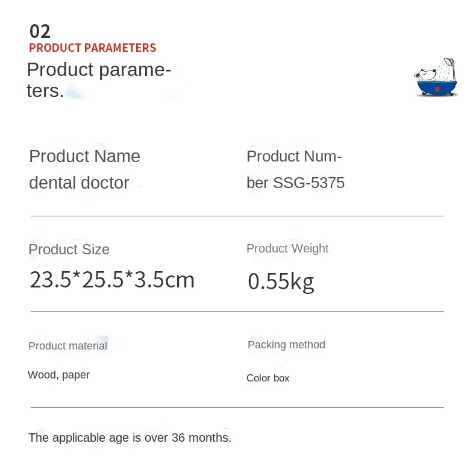
Task: Select the 0.55kg weight value
Action: point(281,281)
